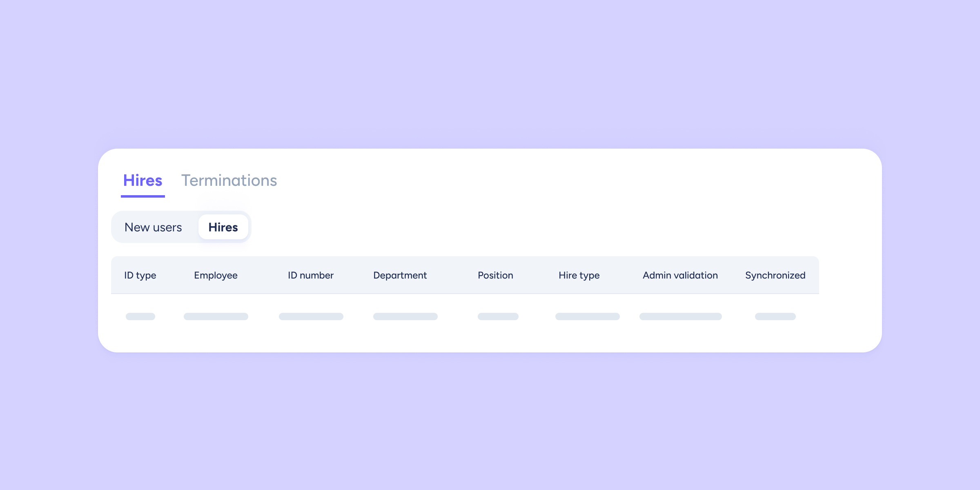Click skeleton cell under Department column
This screenshot has height=490, width=980.
point(405,316)
